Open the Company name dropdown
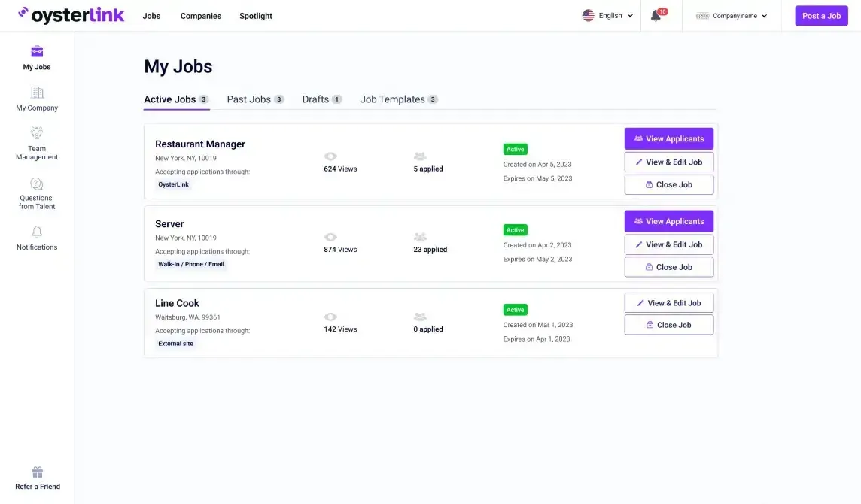Image resolution: width=861 pixels, height=504 pixels. [732, 16]
